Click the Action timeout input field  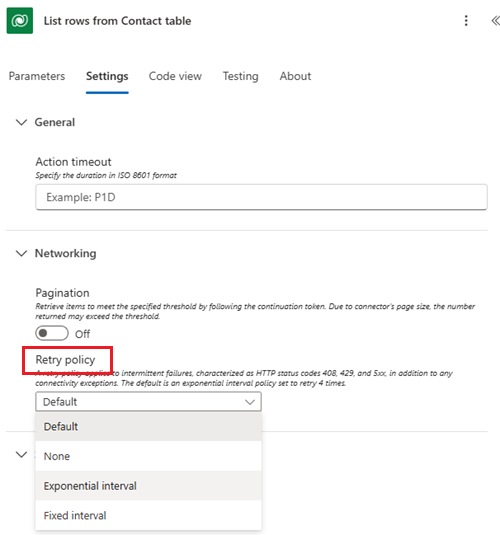coord(261,197)
